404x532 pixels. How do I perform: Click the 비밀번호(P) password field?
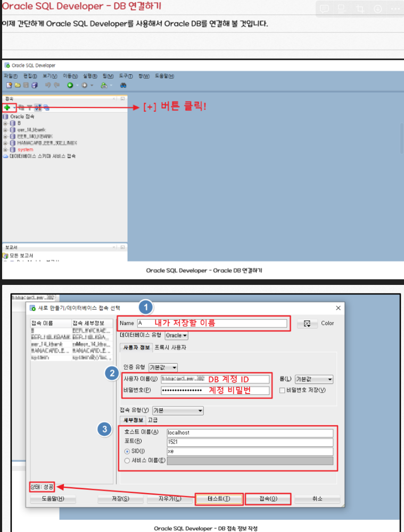[215, 390]
